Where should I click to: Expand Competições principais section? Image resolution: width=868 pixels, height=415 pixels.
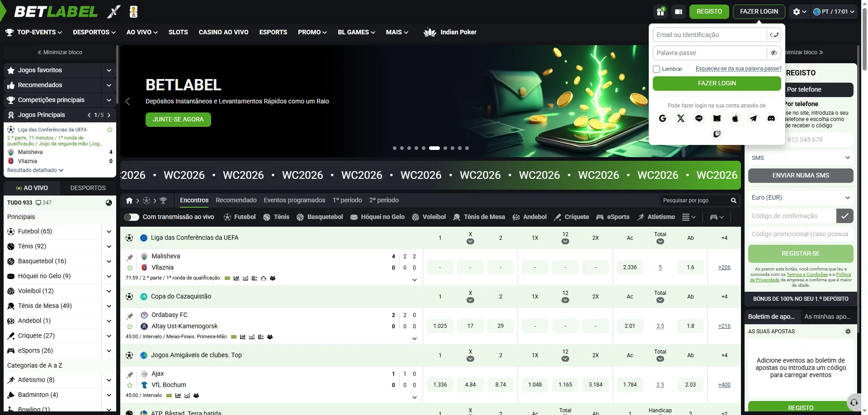click(108, 100)
